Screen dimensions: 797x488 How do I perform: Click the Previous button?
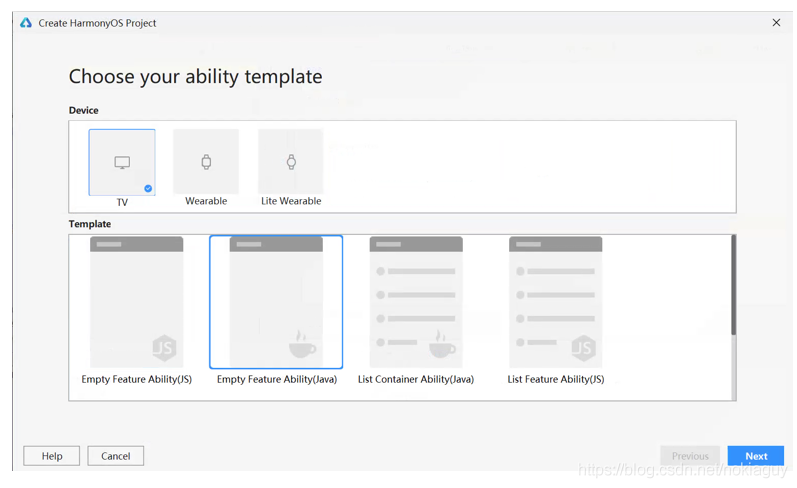[690, 456]
